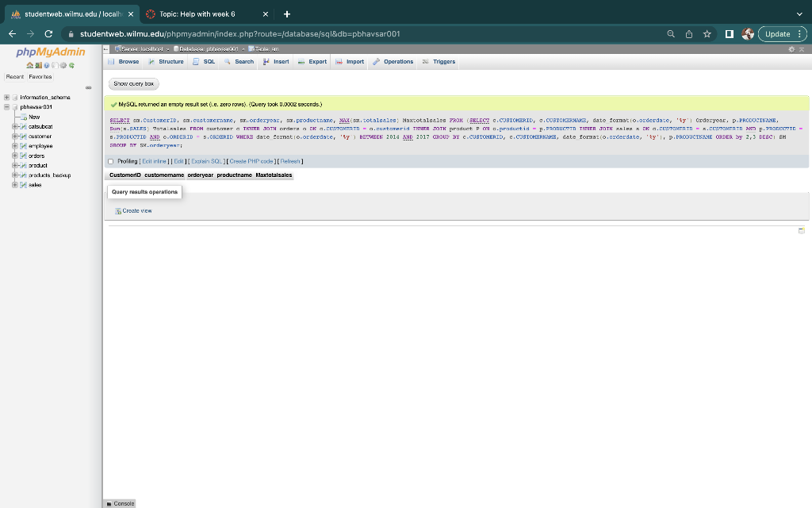This screenshot has width=812, height=508.
Task: Expand the orders table node
Action: pos(15,156)
